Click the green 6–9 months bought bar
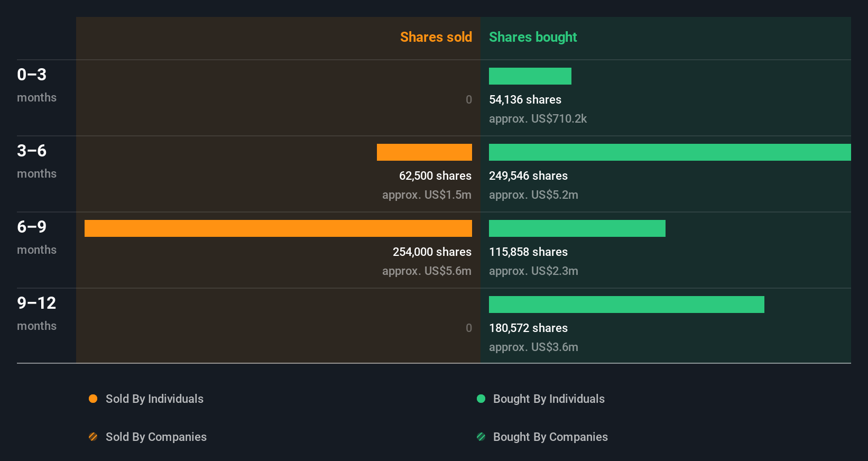 point(577,228)
